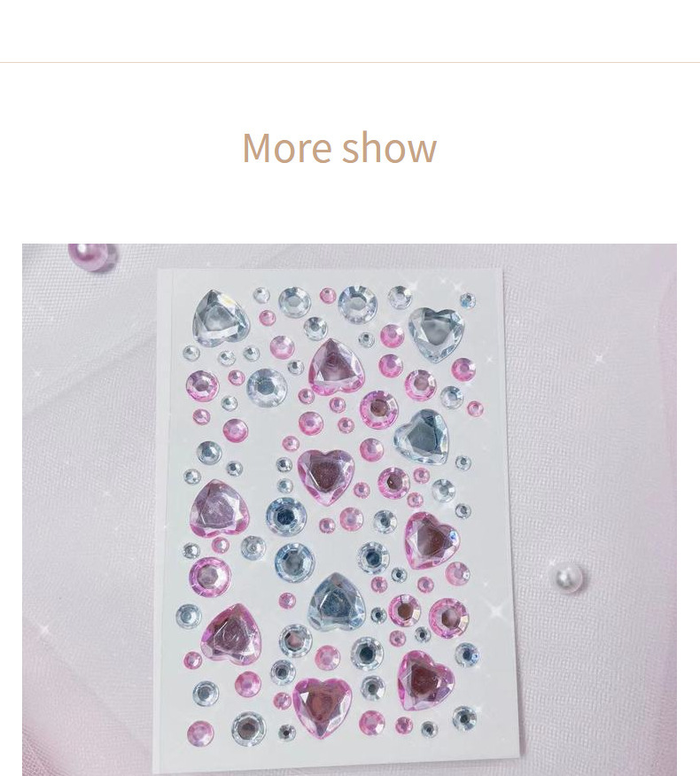700x776 pixels.
Task: Click the sparkle star right of sheet's top
Action: pyautogui.click(x=599, y=357)
